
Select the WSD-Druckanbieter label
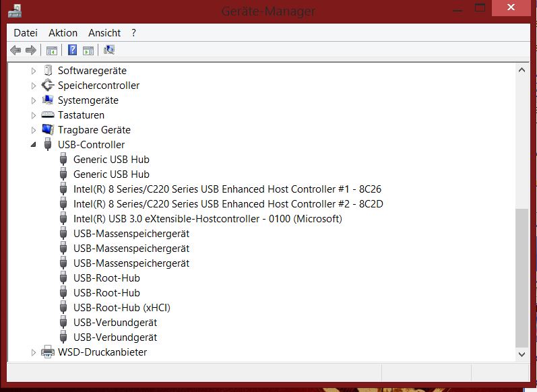(x=102, y=352)
